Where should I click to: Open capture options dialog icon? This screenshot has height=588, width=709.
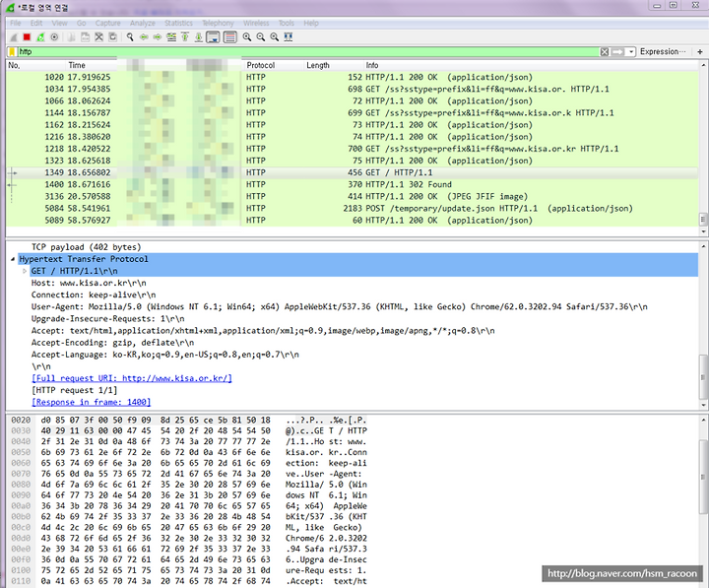click(54, 37)
